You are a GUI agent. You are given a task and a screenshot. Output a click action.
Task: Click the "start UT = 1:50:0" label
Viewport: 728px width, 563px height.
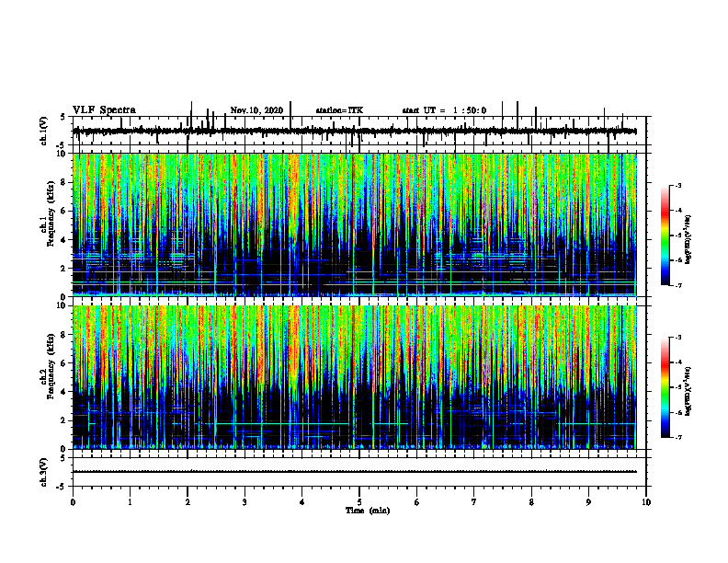pyautogui.click(x=444, y=110)
